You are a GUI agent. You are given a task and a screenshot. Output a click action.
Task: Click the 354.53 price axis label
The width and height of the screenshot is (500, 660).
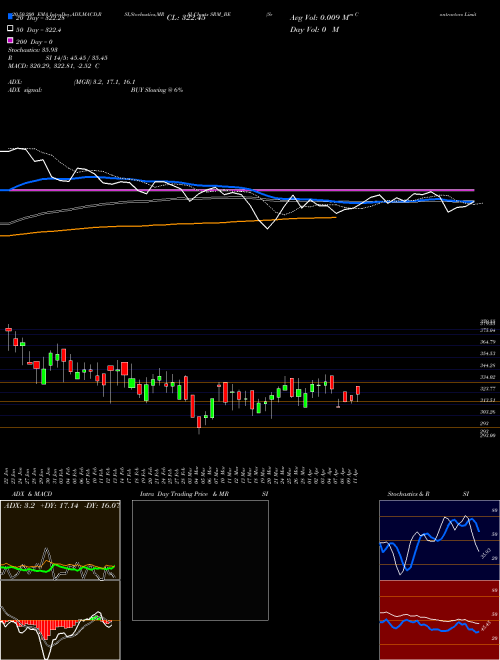click(x=489, y=354)
